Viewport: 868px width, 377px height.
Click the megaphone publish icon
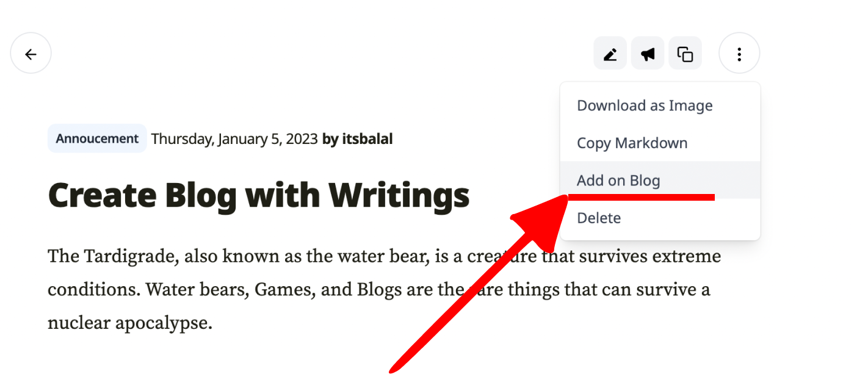tap(648, 54)
